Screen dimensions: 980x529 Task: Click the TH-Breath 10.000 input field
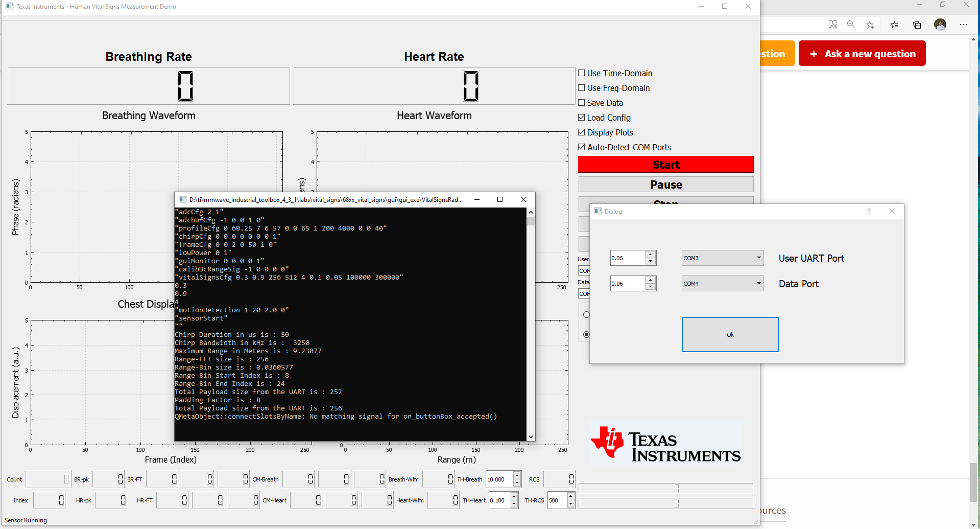pyautogui.click(x=499, y=479)
